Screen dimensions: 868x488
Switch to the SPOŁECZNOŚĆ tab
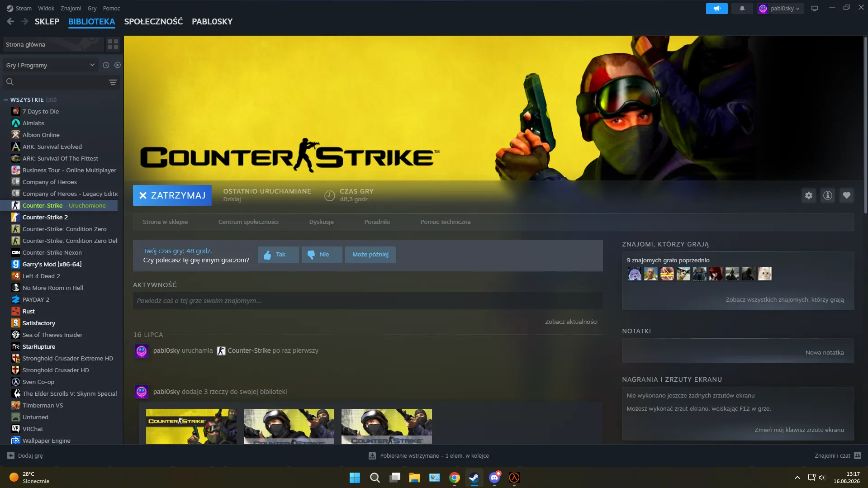(153, 21)
